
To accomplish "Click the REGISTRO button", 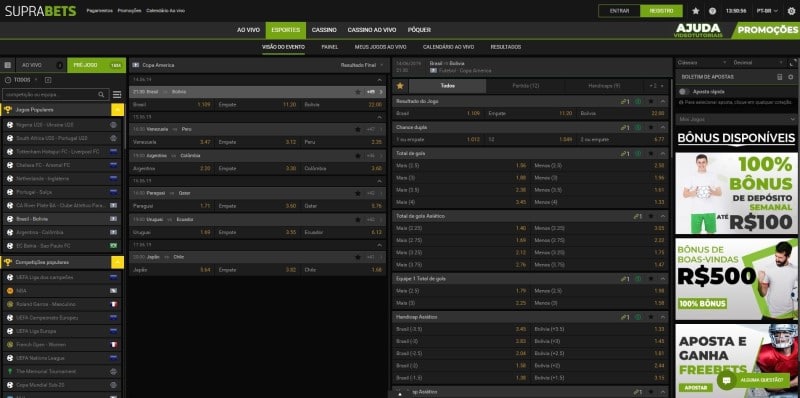I will pos(661,11).
